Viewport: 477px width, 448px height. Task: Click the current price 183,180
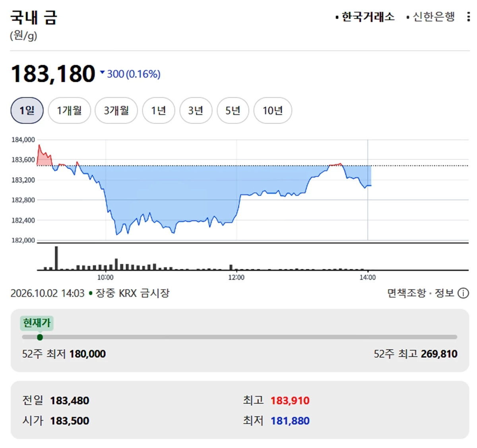53,74
